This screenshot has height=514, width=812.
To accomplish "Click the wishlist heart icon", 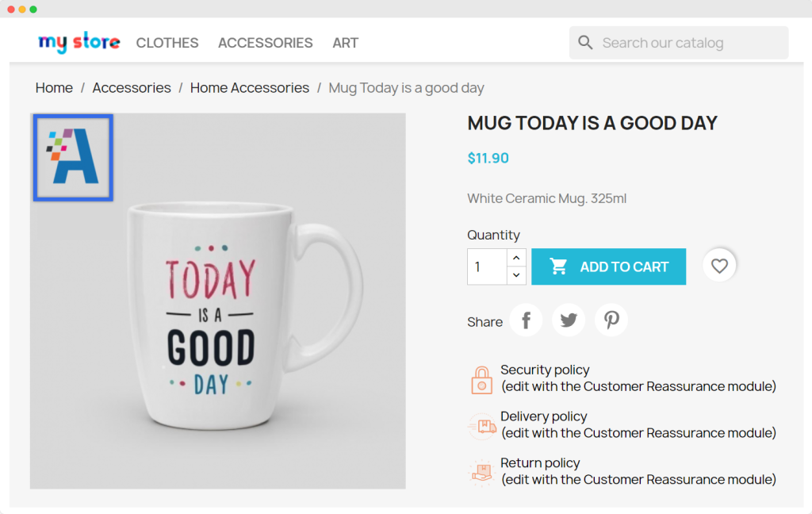I will pos(719,267).
